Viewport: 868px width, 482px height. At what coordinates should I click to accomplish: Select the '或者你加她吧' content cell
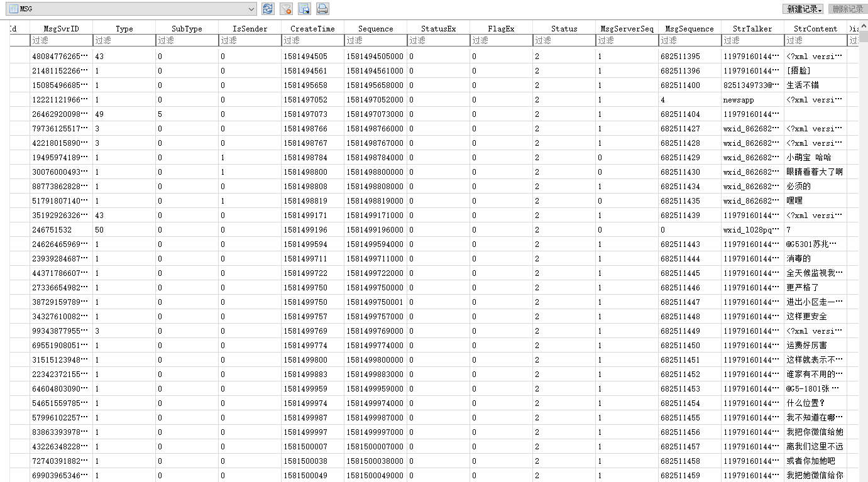tap(816, 461)
